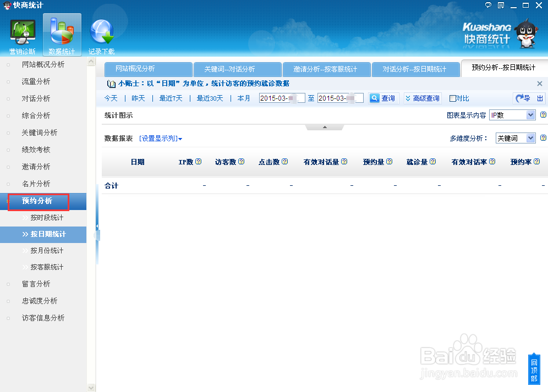
Task: Click the 高级查询 advanced query button
Action: 423,98
